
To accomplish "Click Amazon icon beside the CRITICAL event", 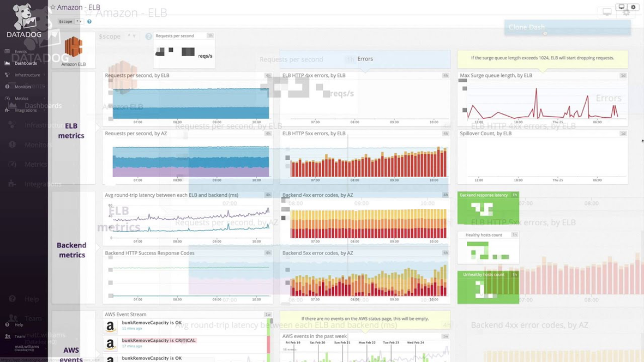I will click(110, 344).
